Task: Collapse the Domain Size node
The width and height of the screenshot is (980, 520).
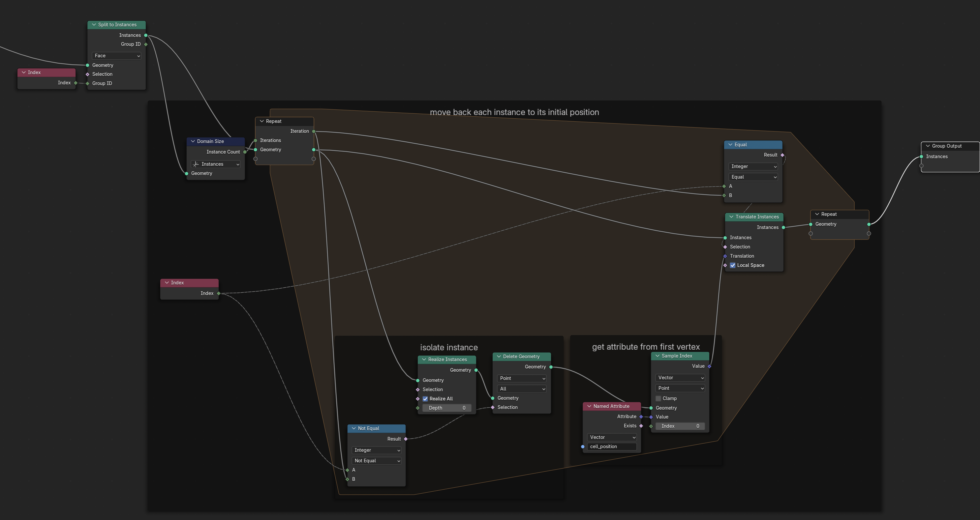Action: (193, 141)
